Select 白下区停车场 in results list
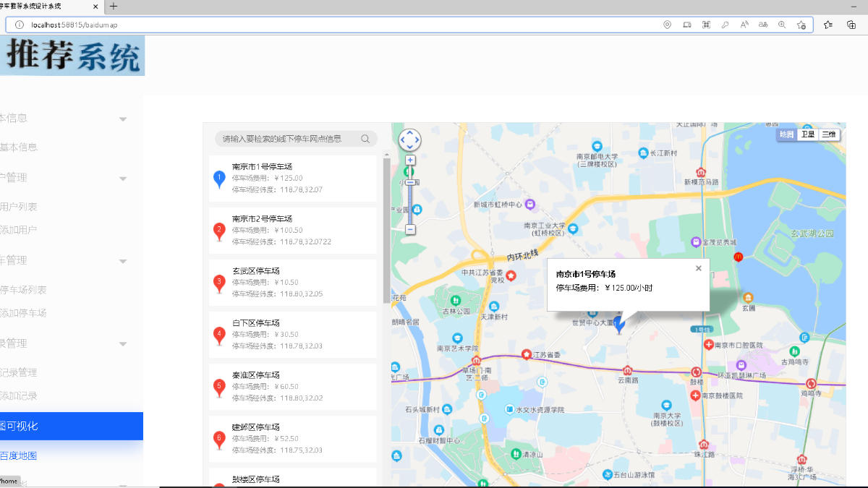 (x=293, y=335)
